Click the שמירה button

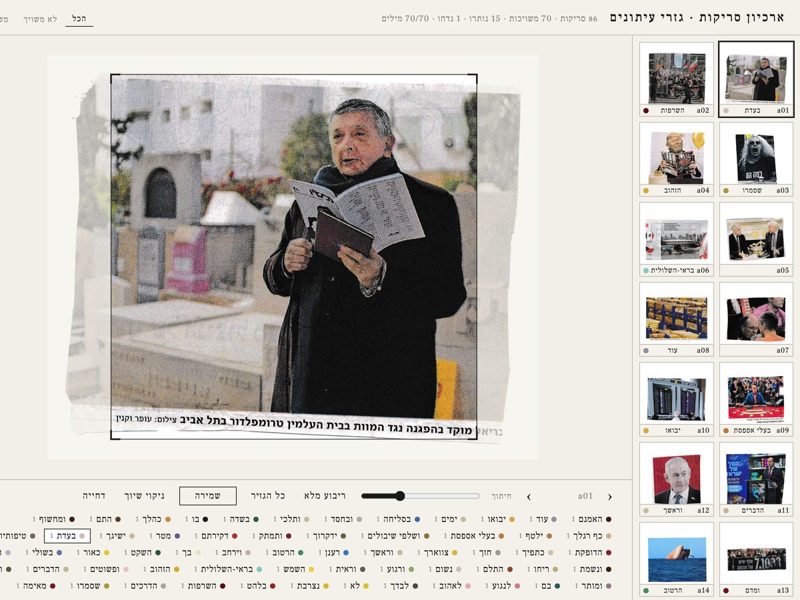(208, 496)
